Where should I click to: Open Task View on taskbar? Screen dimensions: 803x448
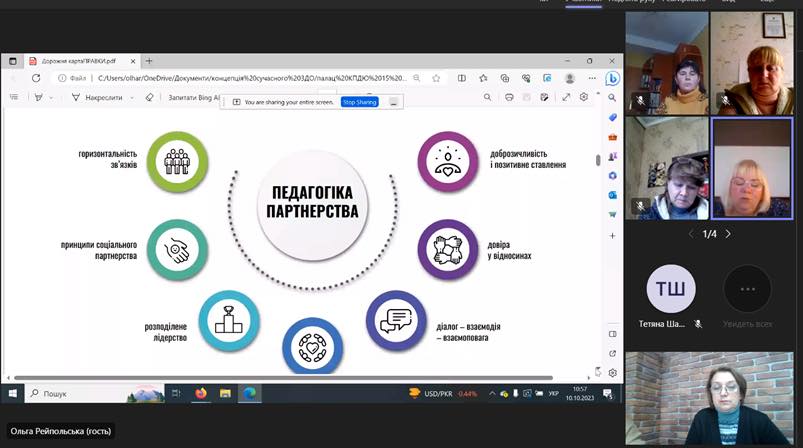176,393
